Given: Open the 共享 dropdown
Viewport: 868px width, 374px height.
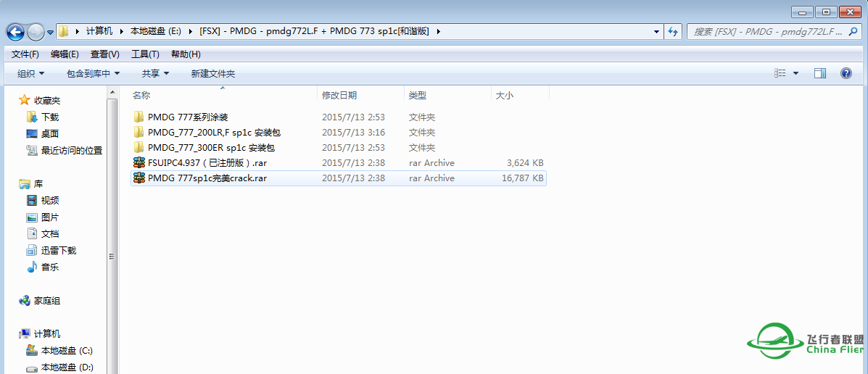Looking at the screenshot, I should 156,73.
